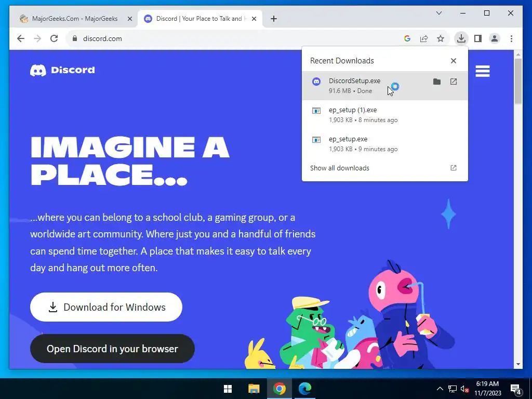This screenshot has width=532, height=399.
Task: Click the browser forward arrow
Action: click(x=37, y=38)
